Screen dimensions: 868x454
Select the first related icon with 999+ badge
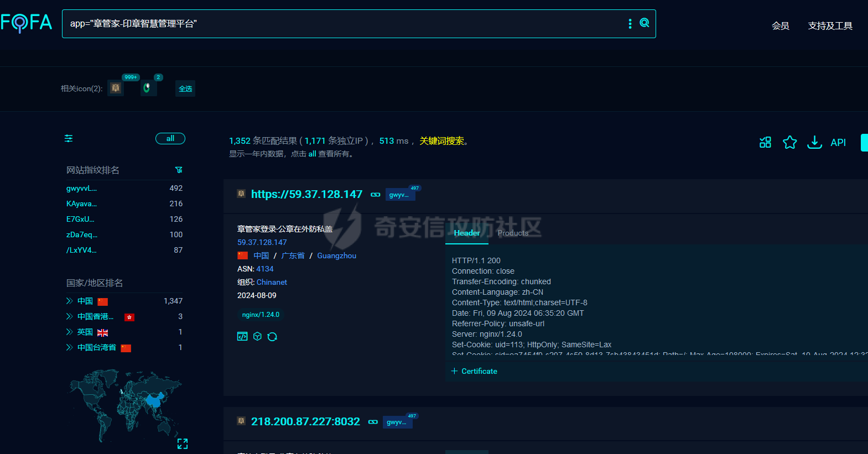(116, 88)
